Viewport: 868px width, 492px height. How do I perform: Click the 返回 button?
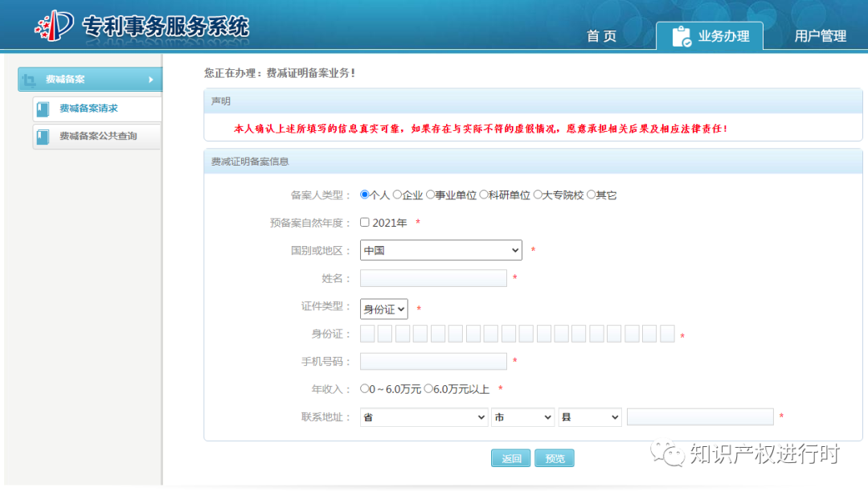click(x=511, y=457)
